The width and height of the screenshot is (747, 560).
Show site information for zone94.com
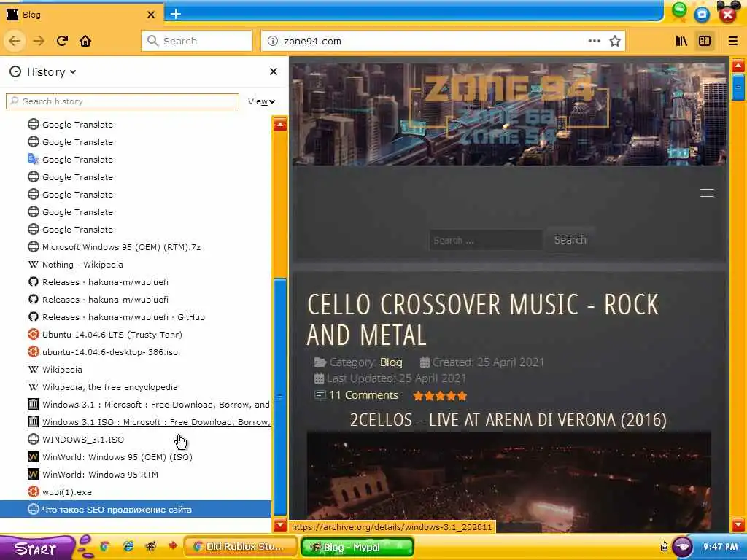tap(273, 41)
